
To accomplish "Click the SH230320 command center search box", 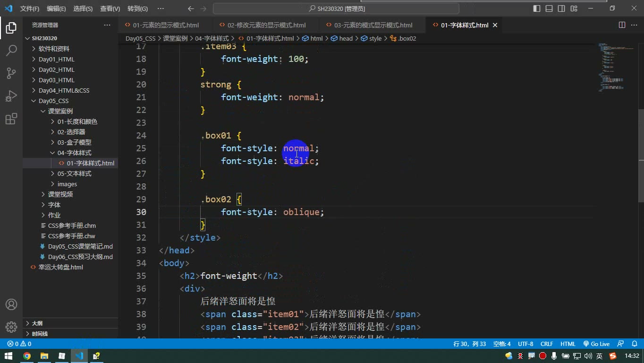I will (336, 9).
